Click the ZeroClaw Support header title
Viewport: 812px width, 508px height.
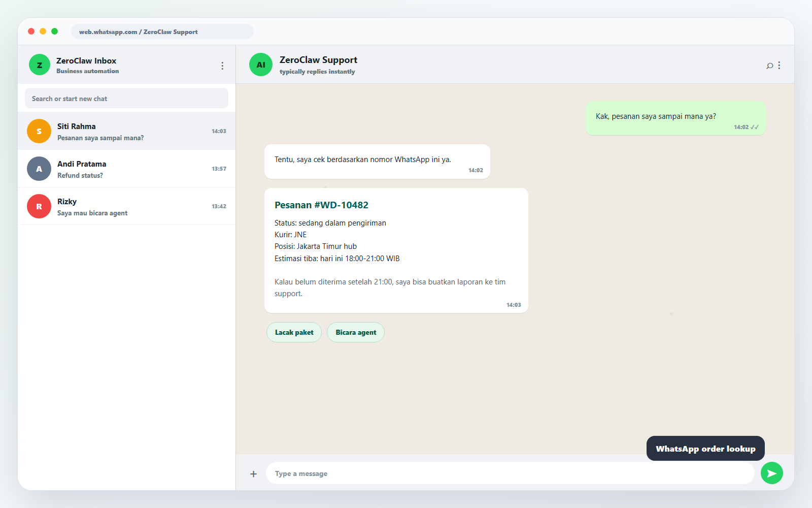[x=318, y=60]
